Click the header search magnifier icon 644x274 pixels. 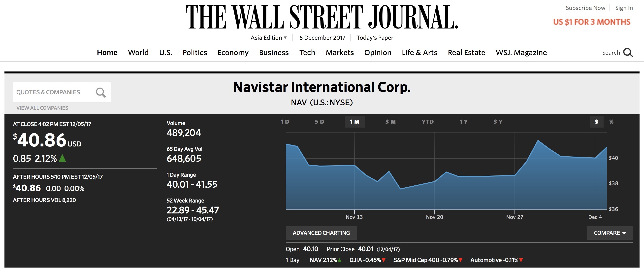point(628,53)
